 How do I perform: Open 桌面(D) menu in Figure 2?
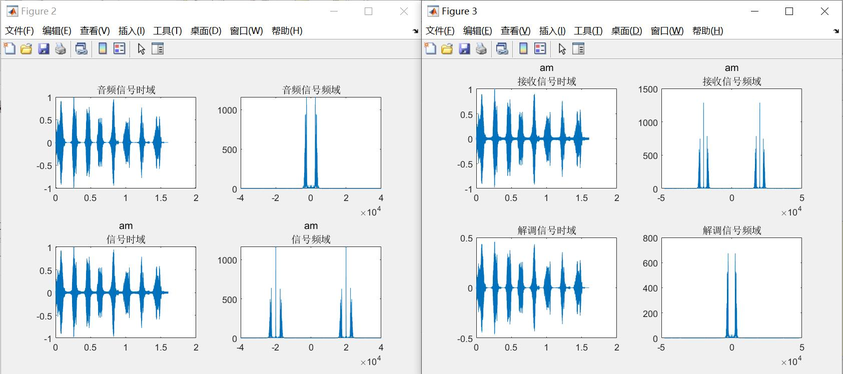tap(206, 31)
